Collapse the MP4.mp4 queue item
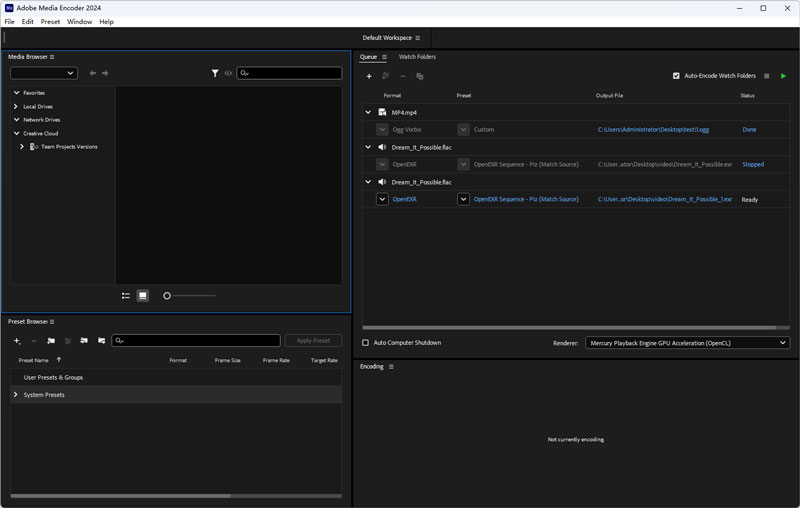Image resolution: width=800 pixels, height=508 pixels. click(x=368, y=112)
